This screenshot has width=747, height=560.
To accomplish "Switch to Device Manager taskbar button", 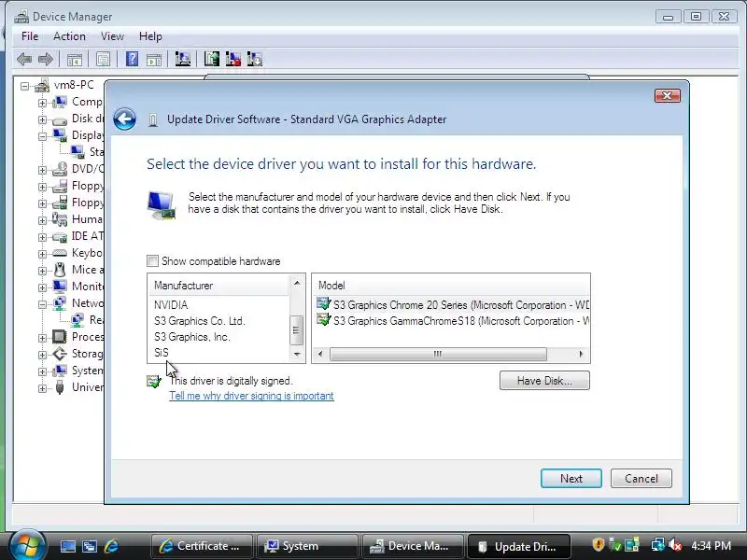I will pos(413,546).
